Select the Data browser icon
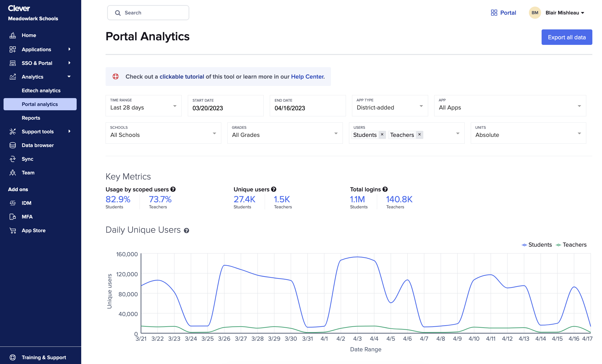The width and height of the screenshot is (602, 364). [x=13, y=145]
